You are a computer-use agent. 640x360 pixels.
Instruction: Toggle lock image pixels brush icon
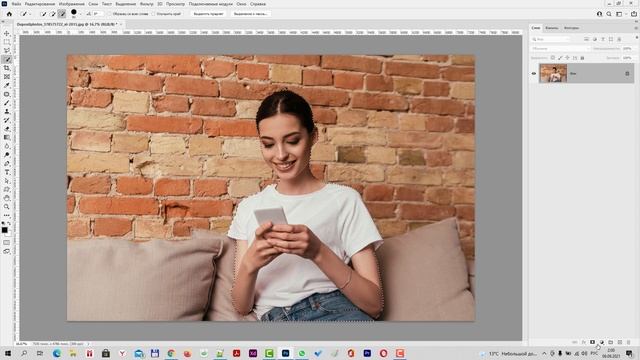coord(560,58)
